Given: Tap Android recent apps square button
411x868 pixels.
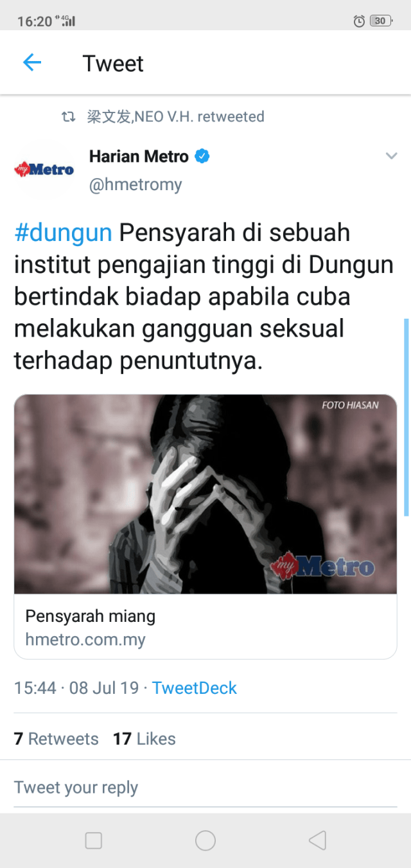Looking at the screenshot, I should [x=94, y=840].
